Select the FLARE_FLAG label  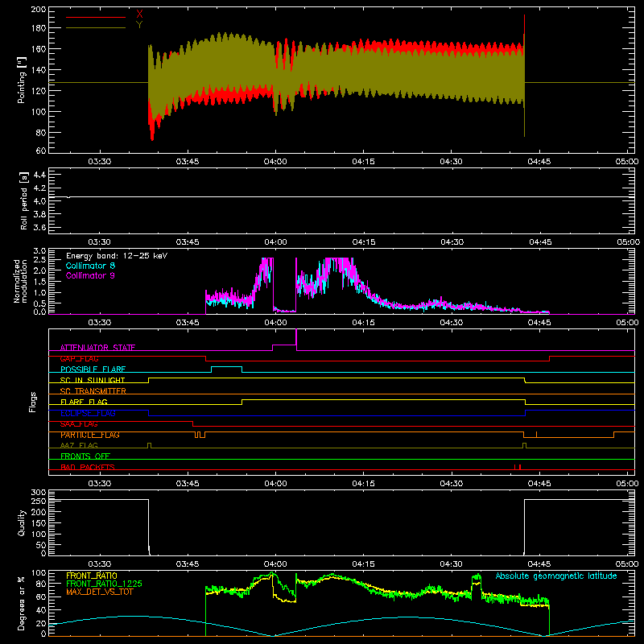point(84,402)
